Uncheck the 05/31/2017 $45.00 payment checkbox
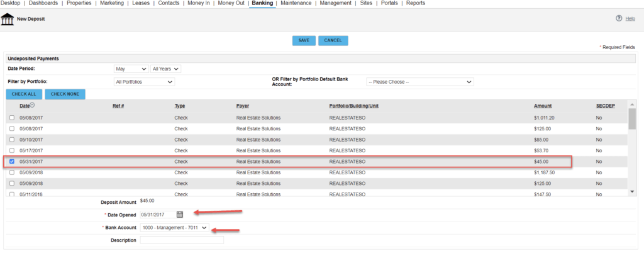Image resolution: width=644 pixels, height=258 pixels. click(12, 162)
